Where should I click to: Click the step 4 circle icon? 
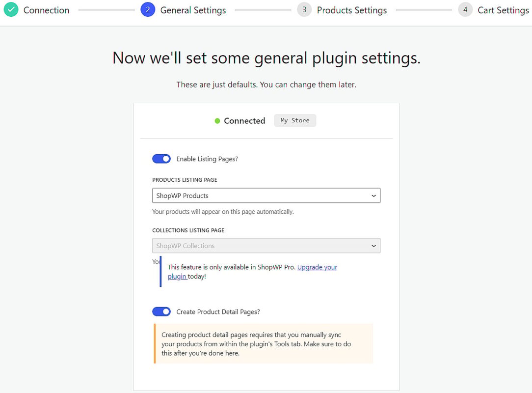point(465,9)
